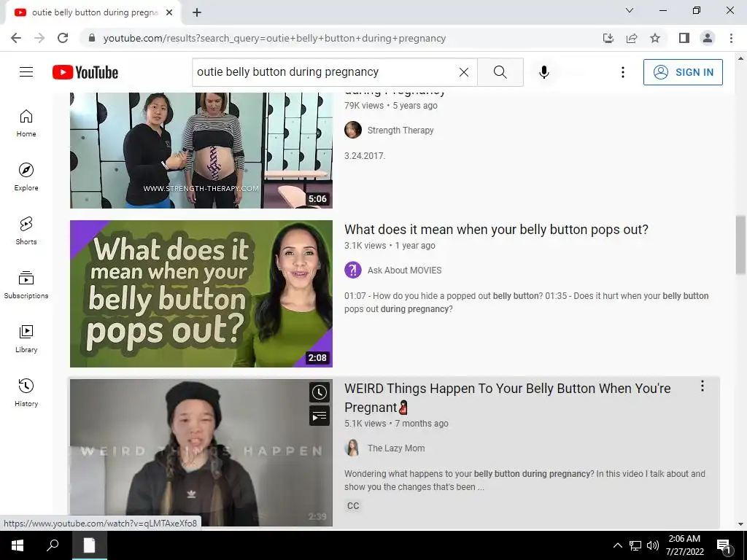The width and height of the screenshot is (747, 560).
Task: Click the page vertical scrollbar thumb
Action: pyautogui.click(x=740, y=244)
